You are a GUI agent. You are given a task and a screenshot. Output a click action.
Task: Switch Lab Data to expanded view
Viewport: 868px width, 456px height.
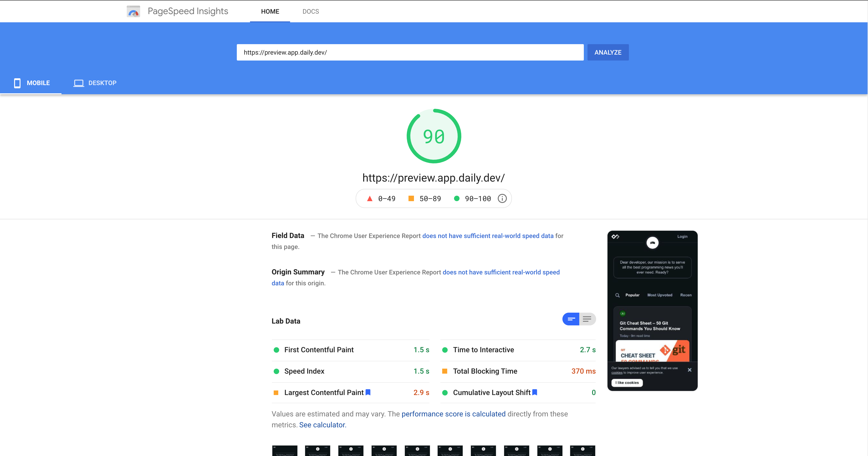tap(587, 319)
